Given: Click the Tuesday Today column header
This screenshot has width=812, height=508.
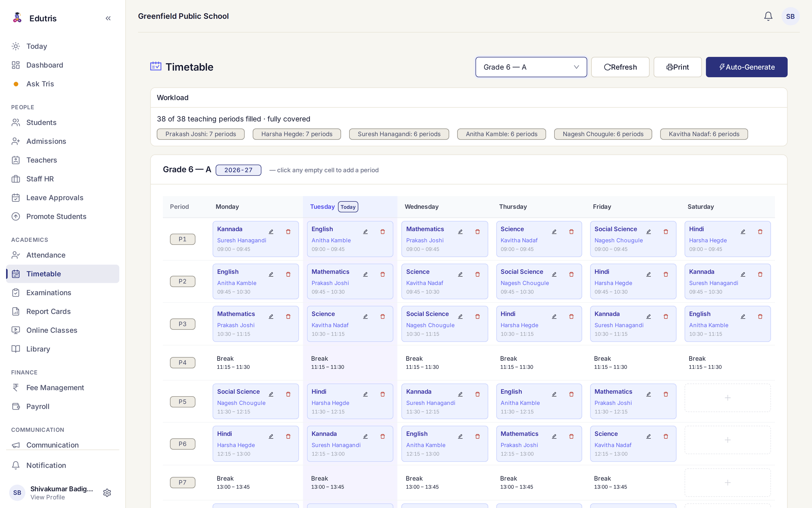Looking at the screenshot, I should [350, 207].
